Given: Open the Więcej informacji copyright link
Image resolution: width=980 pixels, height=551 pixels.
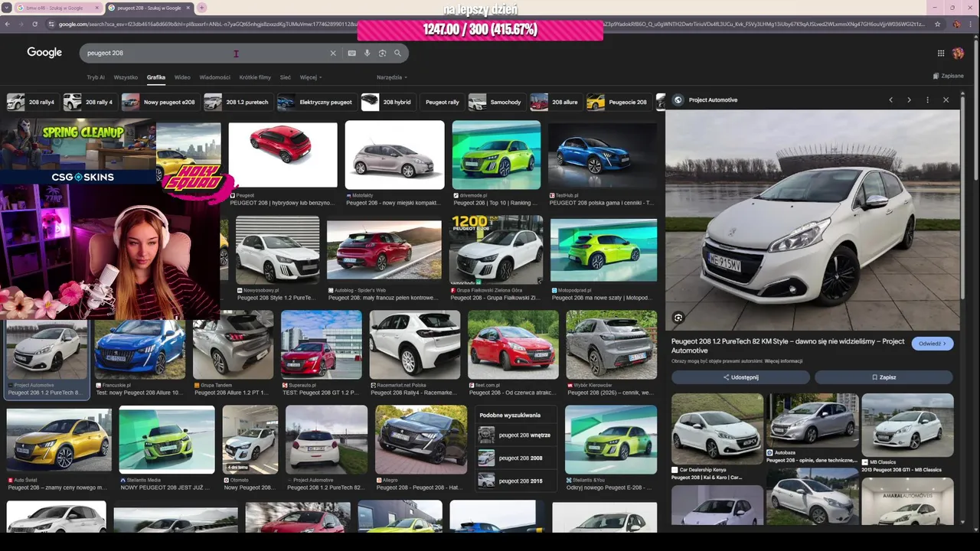Looking at the screenshot, I should [x=783, y=361].
